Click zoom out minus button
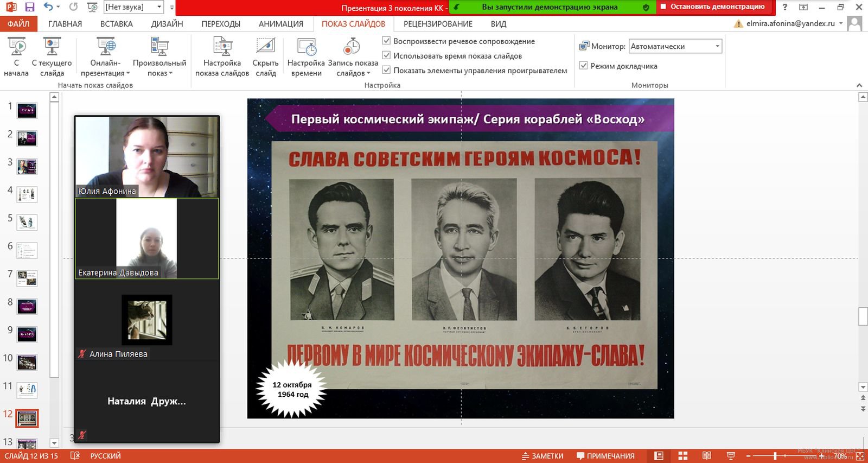868x463 pixels. 748,456
